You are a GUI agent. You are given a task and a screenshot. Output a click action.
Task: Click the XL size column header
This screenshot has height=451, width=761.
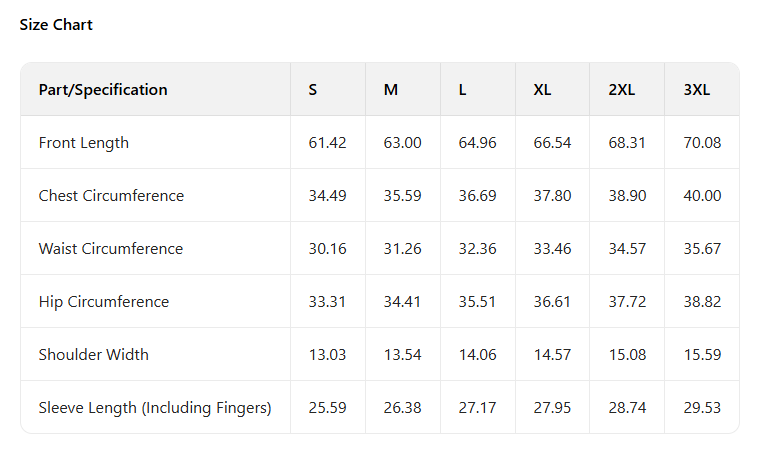pyautogui.click(x=542, y=90)
